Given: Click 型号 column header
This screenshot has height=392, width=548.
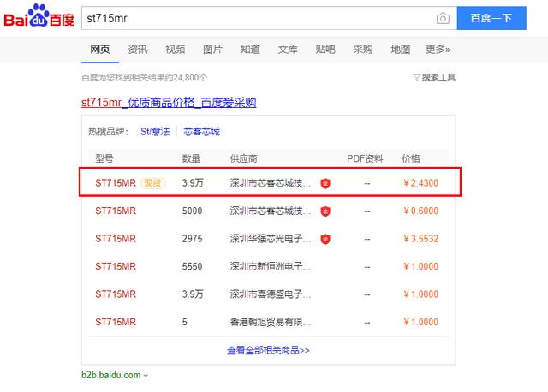Looking at the screenshot, I should (x=104, y=158).
